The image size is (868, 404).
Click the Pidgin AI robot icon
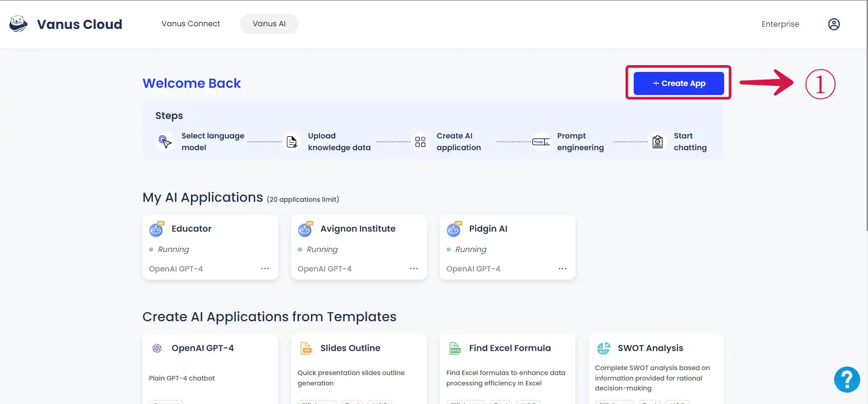pos(454,229)
